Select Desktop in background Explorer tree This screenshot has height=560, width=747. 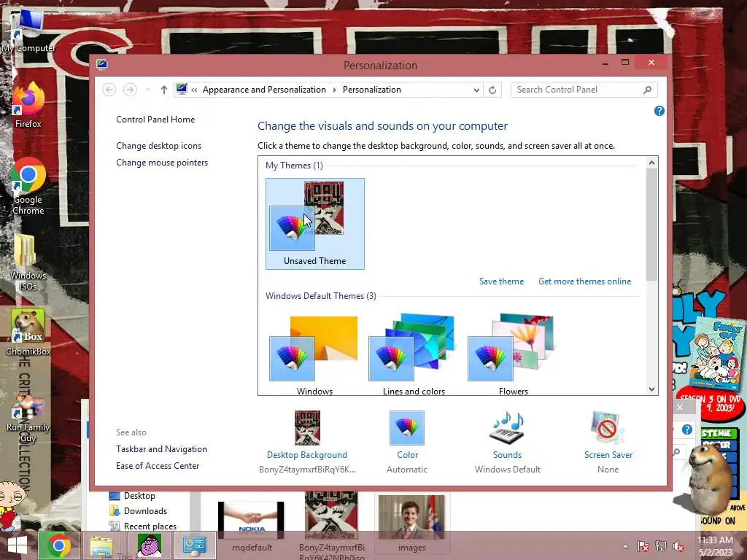(x=133, y=496)
